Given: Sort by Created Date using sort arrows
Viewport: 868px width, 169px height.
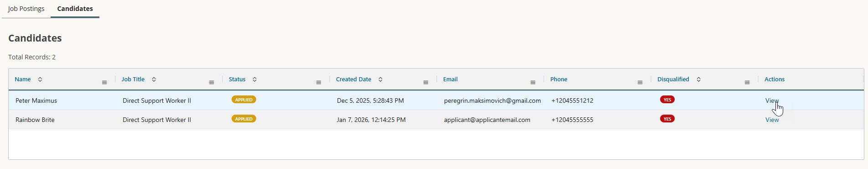Looking at the screenshot, I should coord(381,79).
